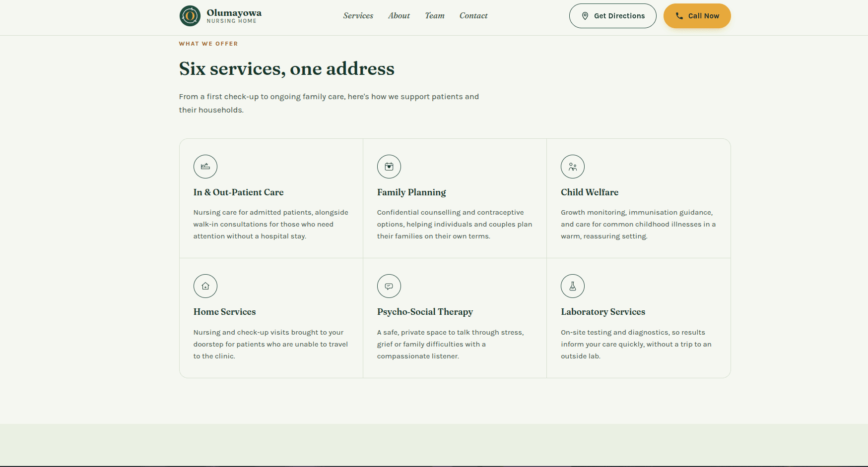This screenshot has height=467, width=868.
Task: Select the Psycho-Social Therapy heading
Action: click(x=425, y=312)
